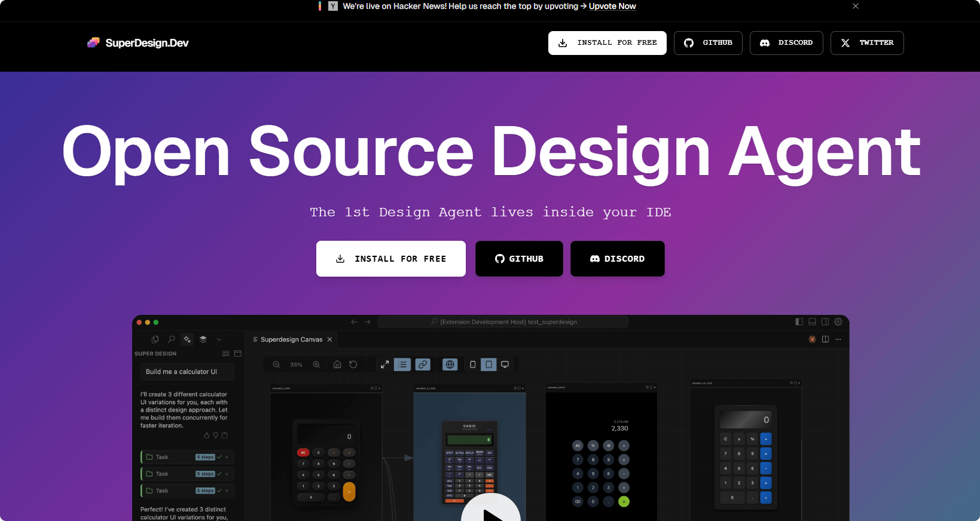Select the Superdesign sparkle icon in the activity bar
Image resolution: width=980 pixels, height=521 pixels.
click(187, 339)
